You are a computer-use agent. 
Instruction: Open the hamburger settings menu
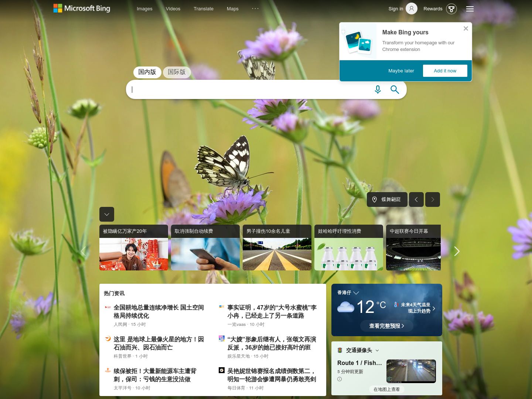coord(470,9)
